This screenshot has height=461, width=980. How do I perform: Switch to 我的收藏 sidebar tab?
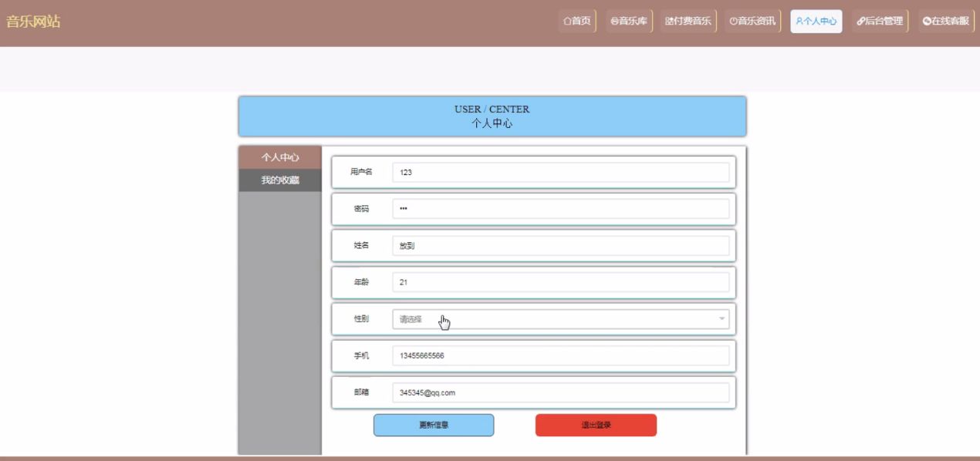coord(280,180)
